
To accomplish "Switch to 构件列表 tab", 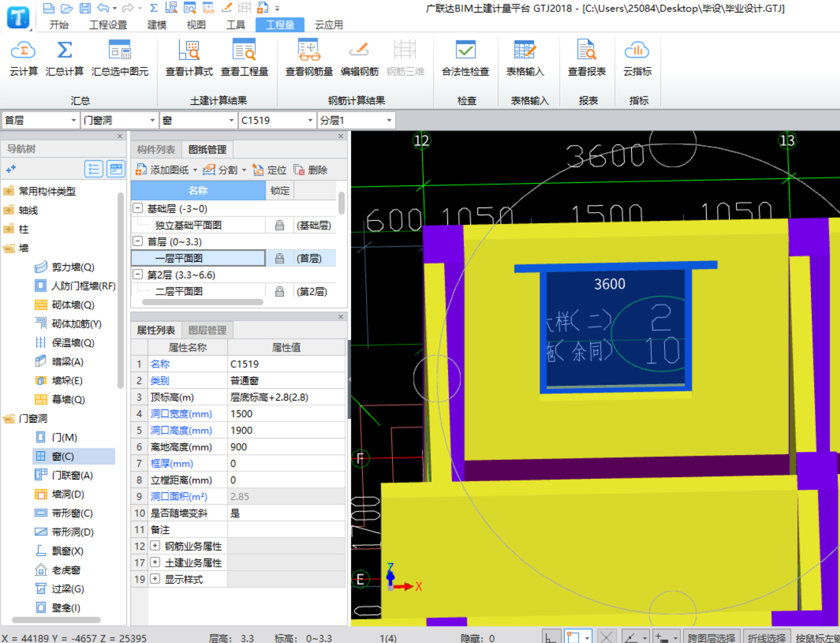I will tap(156, 150).
